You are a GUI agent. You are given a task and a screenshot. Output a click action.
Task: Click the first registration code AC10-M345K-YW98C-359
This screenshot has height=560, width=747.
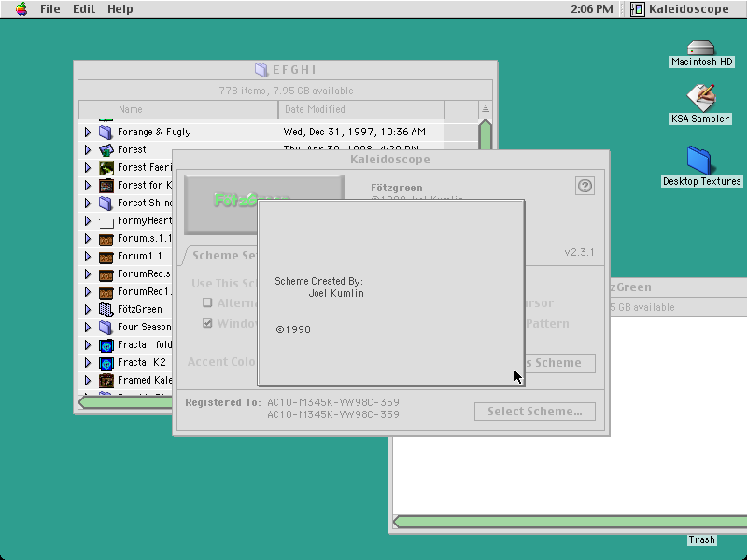coord(333,402)
